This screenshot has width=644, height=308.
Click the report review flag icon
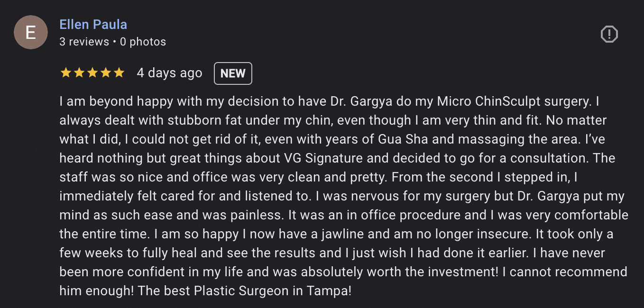tap(609, 34)
